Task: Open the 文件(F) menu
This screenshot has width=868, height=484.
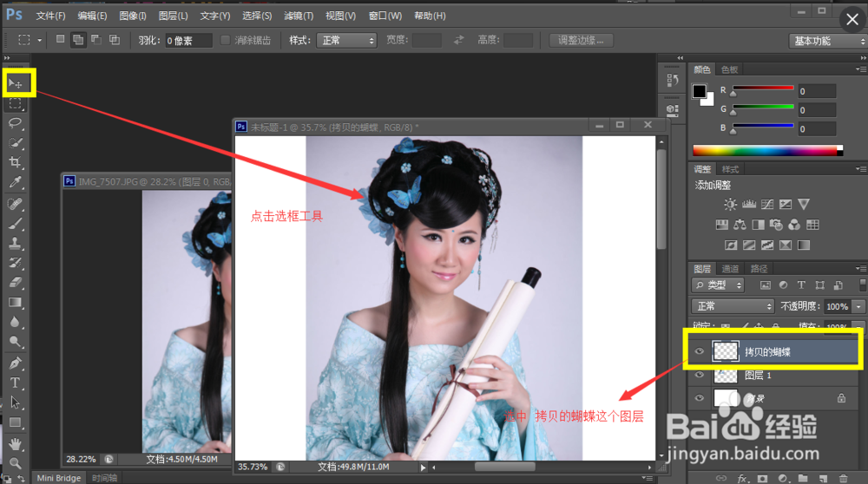Action: click(x=50, y=16)
